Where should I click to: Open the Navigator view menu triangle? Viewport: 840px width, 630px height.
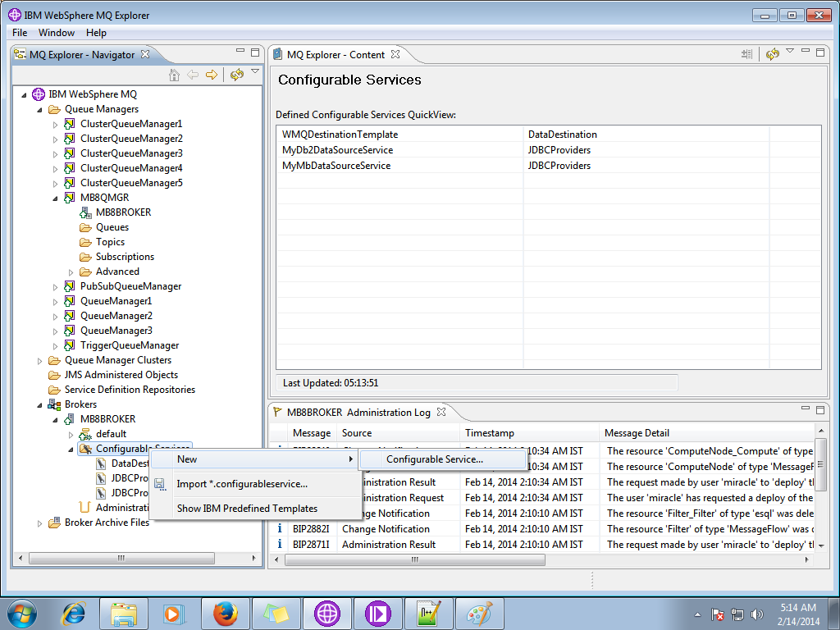click(x=255, y=71)
